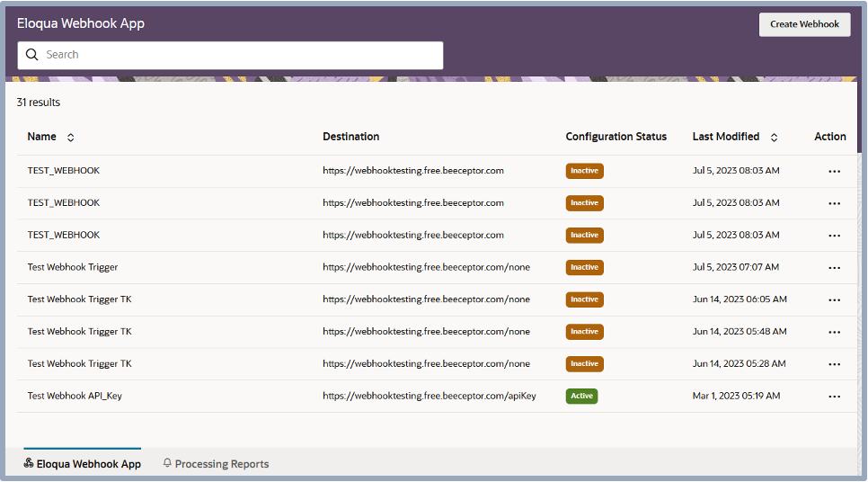Sort by the Name column arrows
Screen dimensions: 868x482
(70, 138)
